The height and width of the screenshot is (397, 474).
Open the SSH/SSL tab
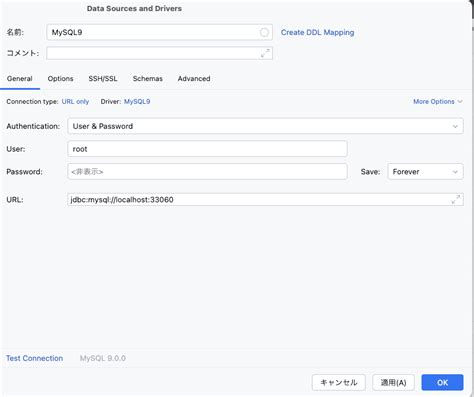103,79
